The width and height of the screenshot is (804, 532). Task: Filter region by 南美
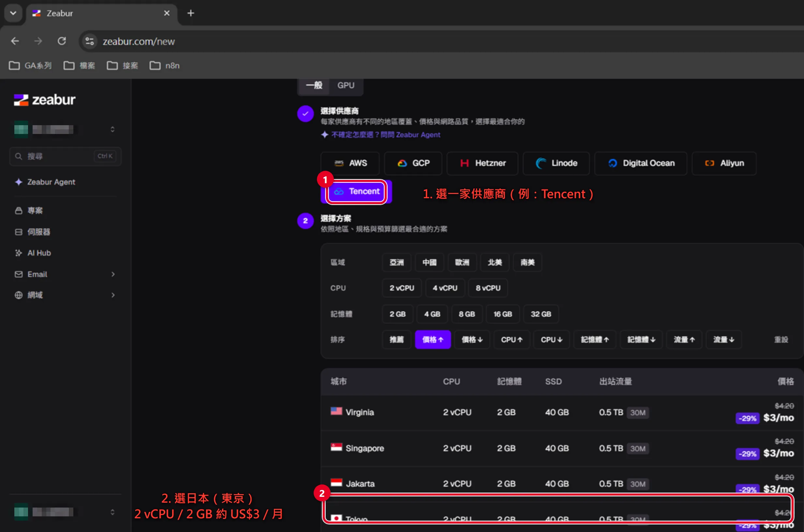tap(527, 262)
